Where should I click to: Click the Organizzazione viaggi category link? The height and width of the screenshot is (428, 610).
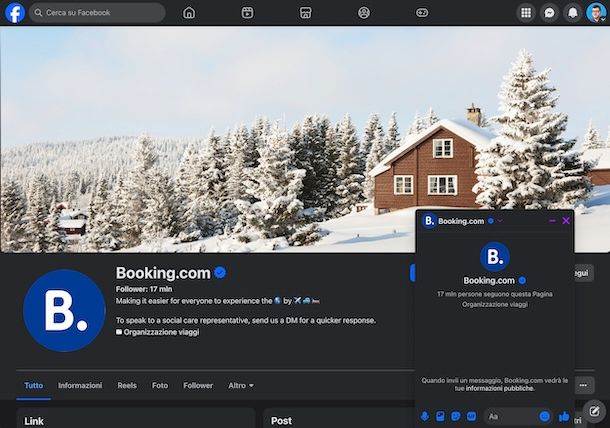tap(161, 332)
